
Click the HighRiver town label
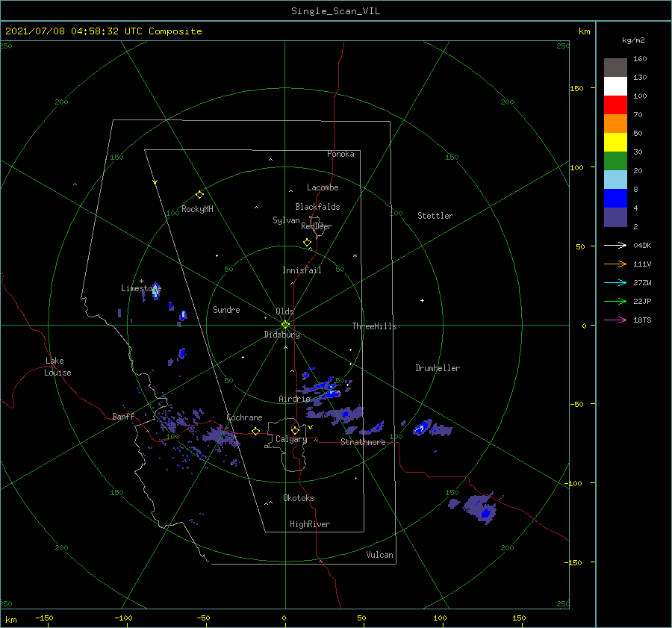(310, 525)
